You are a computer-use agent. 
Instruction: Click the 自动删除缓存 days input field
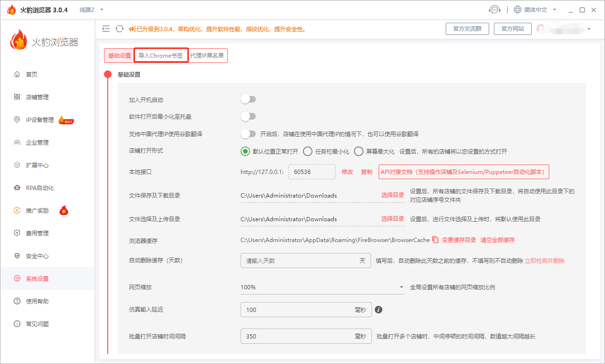(x=300, y=260)
